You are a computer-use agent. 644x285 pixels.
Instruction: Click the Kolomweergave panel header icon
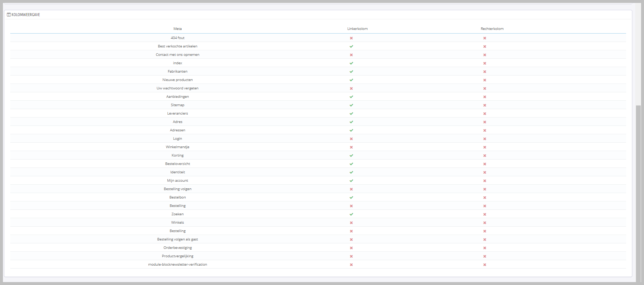(9, 15)
